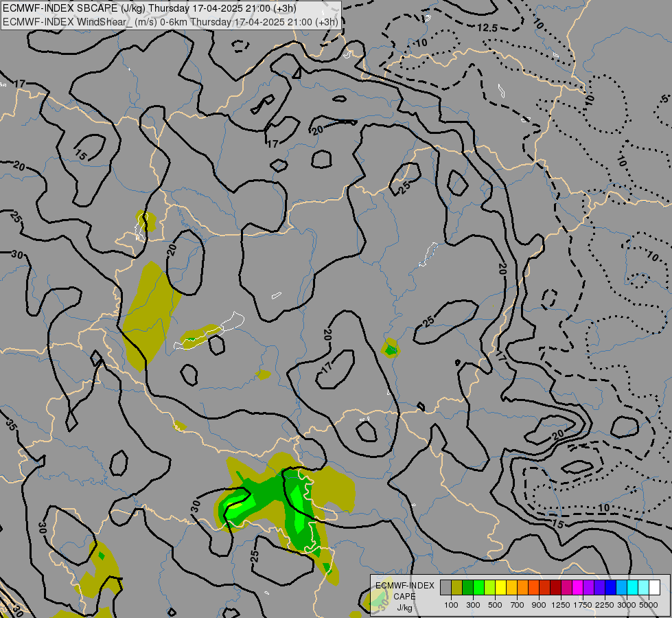Choose the cyan swatch right of 3000
Viewport: 672px width, 618px height.
pos(633,587)
